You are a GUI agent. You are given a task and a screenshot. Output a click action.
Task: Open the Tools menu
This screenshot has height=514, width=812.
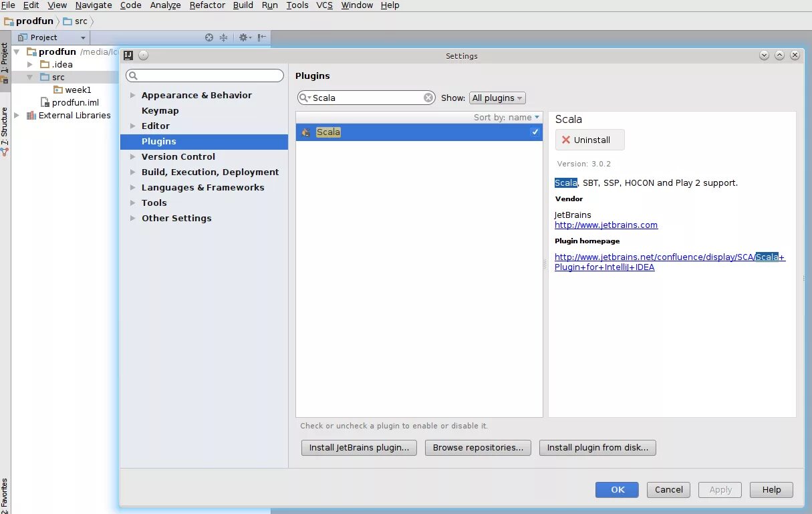pyautogui.click(x=297, y=5)
